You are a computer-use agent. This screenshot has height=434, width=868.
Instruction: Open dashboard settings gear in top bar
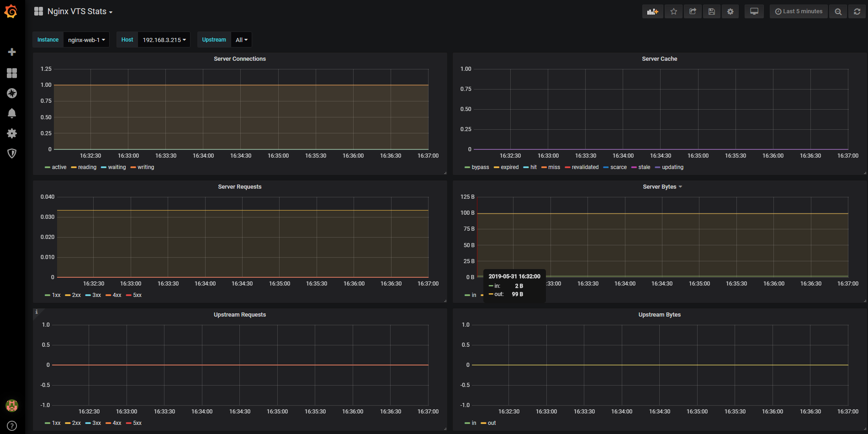pos(730,11)
